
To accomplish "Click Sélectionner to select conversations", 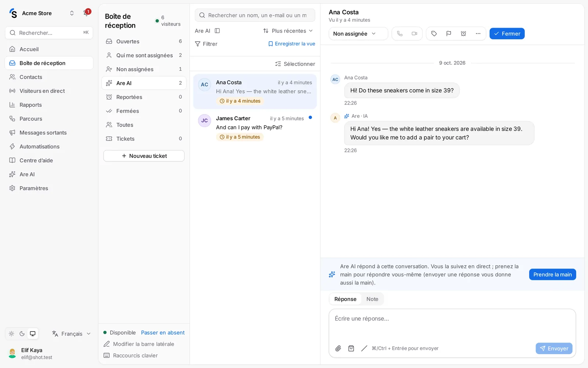I will [x=295, y=64].
